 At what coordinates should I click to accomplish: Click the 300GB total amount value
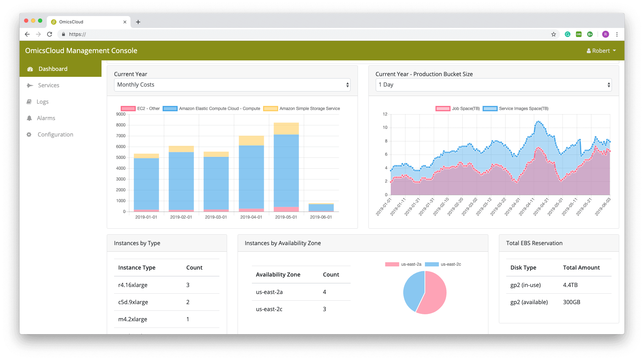coord(571,302)
